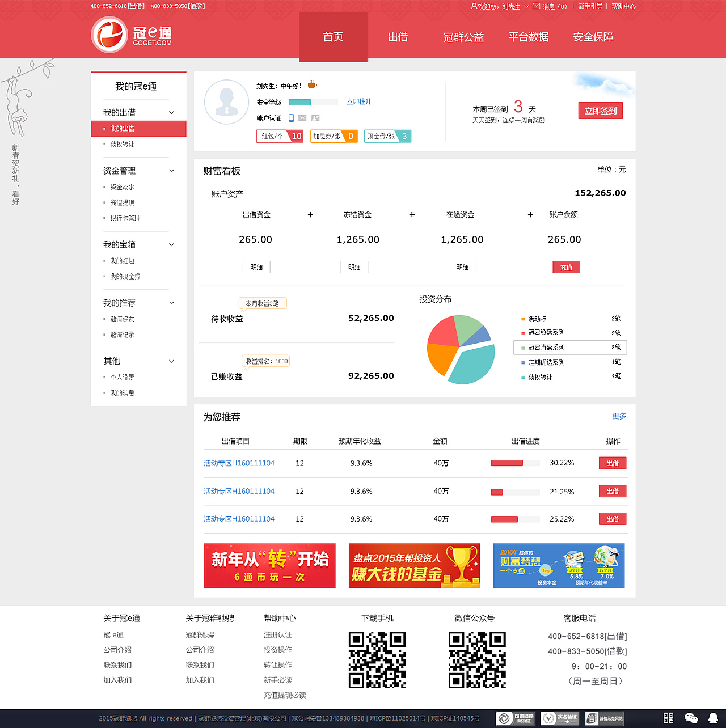The width and height of the screenshot is (726, 728).
Task: Switch to the 出借 navigation tab
Action: coord(398,37)
